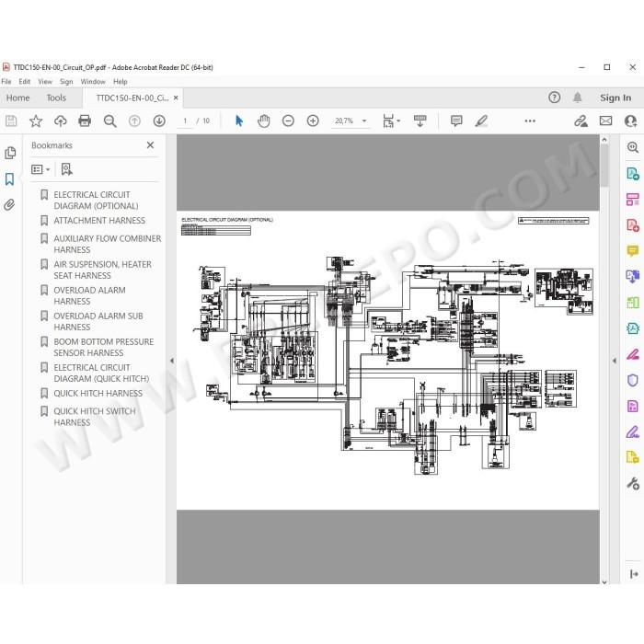
Task: Show the Attachments paperclip panel
Action: (x=9, y=204)
